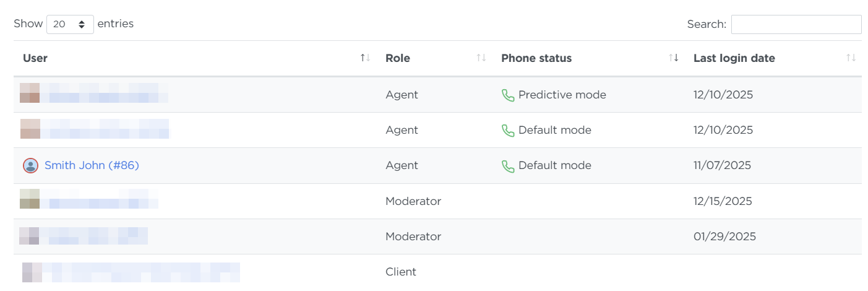
Task: Open Smith John (#86) user profile
Action: pos(92,165)
